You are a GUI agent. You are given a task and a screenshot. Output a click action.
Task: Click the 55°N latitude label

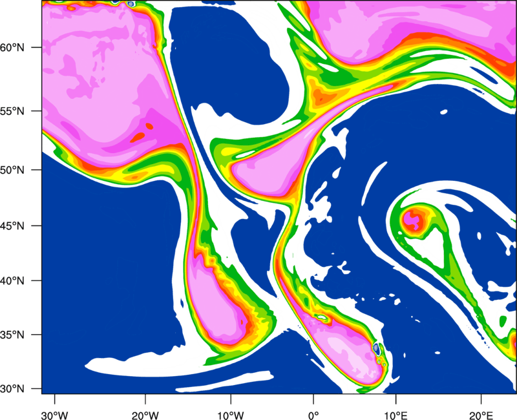12,111
